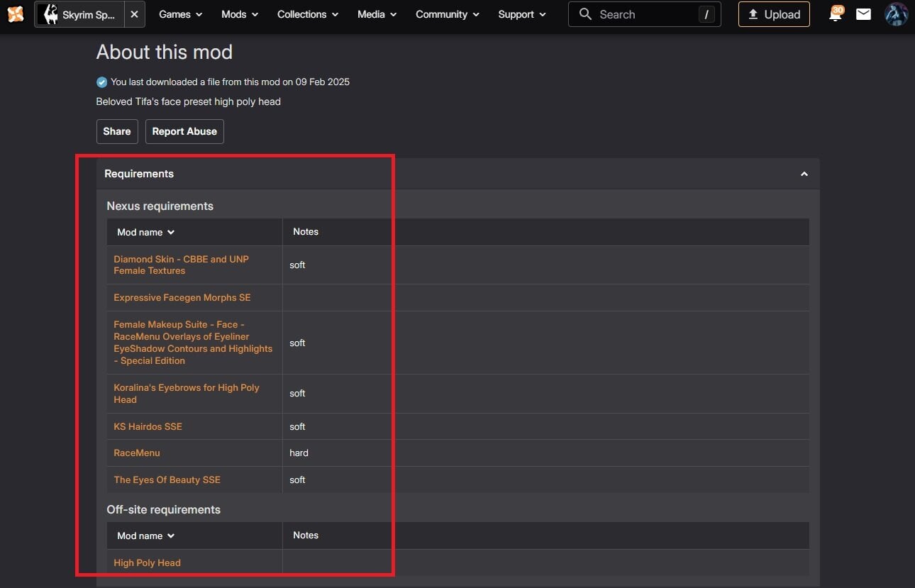
Task: Open Expressive Facegen Morphs SE link
Action: 182,297
